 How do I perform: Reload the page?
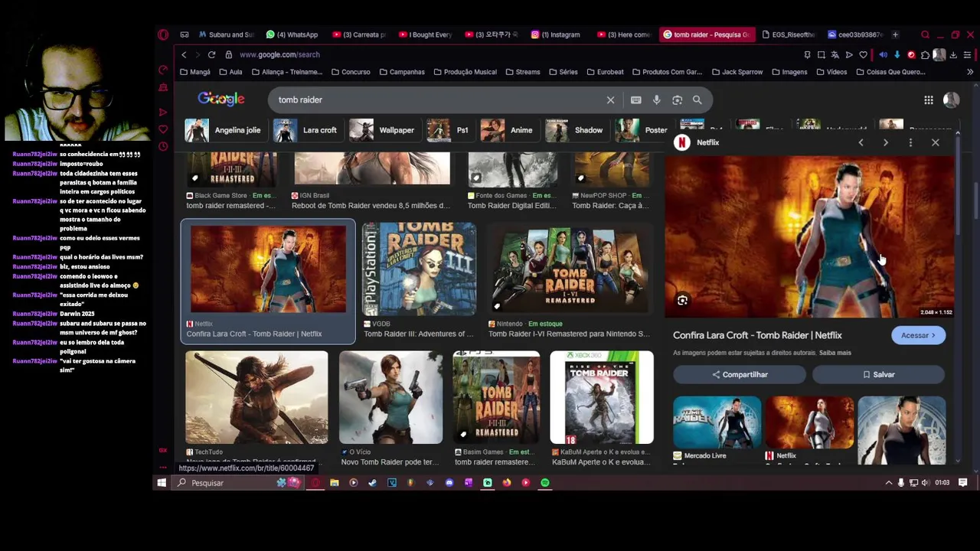point(211,55)
